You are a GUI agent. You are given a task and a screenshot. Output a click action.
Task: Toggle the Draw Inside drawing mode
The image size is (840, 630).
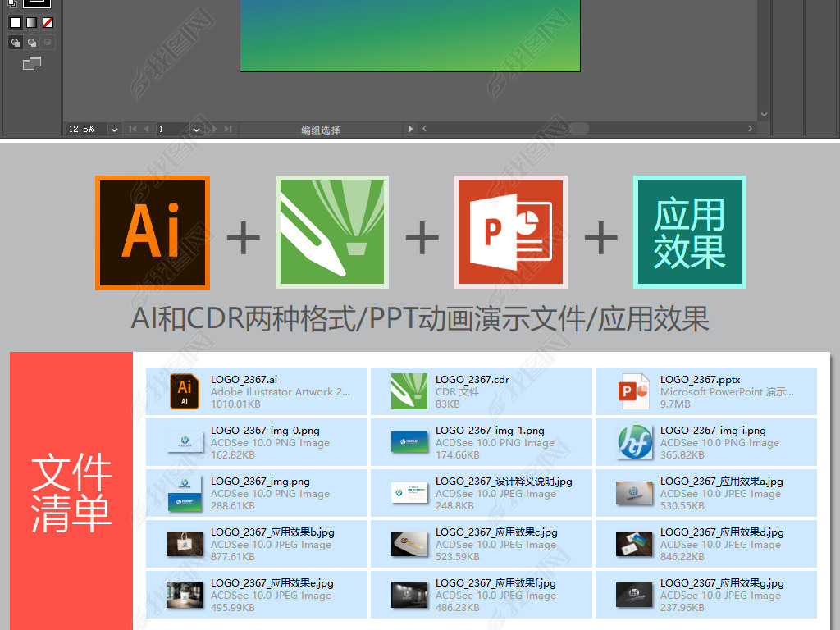48,43
